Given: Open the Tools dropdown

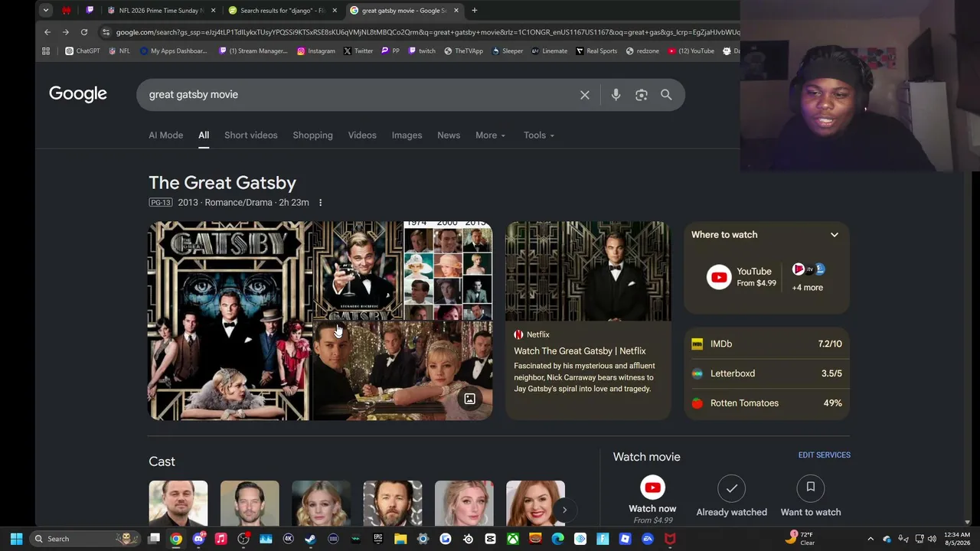Looking at the screenshot, I should coord(539,135).
